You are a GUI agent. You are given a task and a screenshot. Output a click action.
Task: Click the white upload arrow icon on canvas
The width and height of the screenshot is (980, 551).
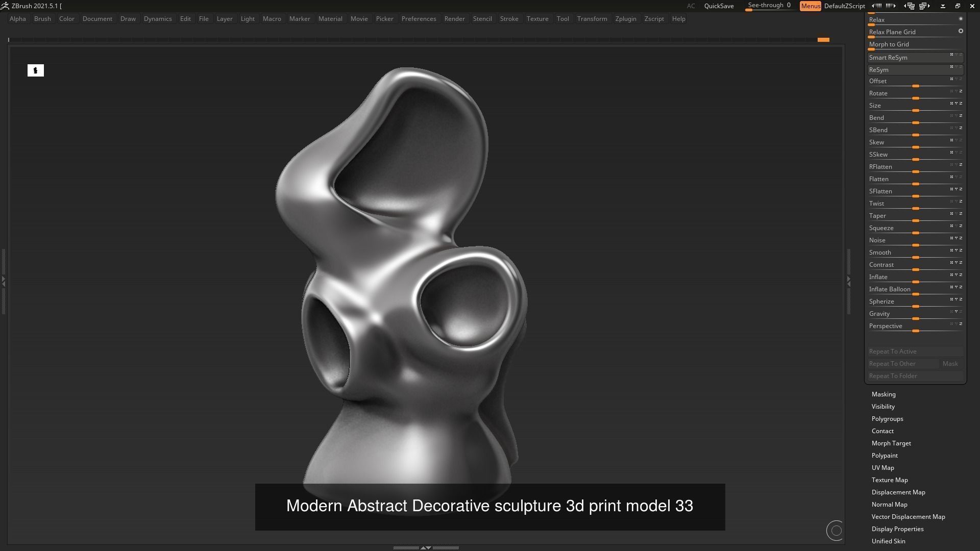click(x=36, y=70)
